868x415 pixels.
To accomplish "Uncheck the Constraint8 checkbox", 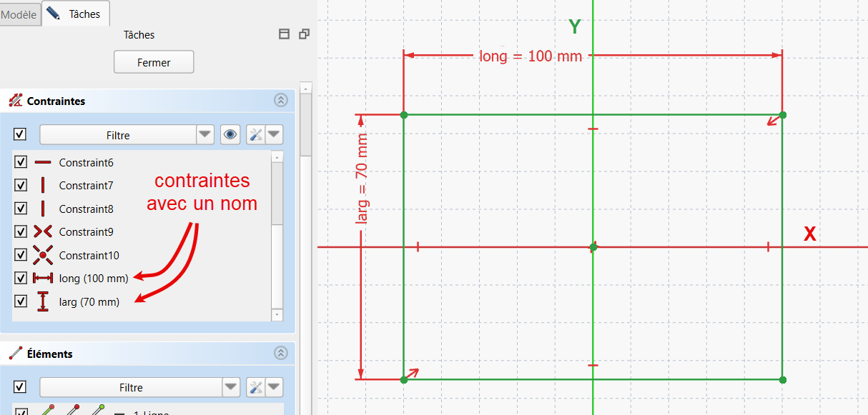I will (21, 209).
